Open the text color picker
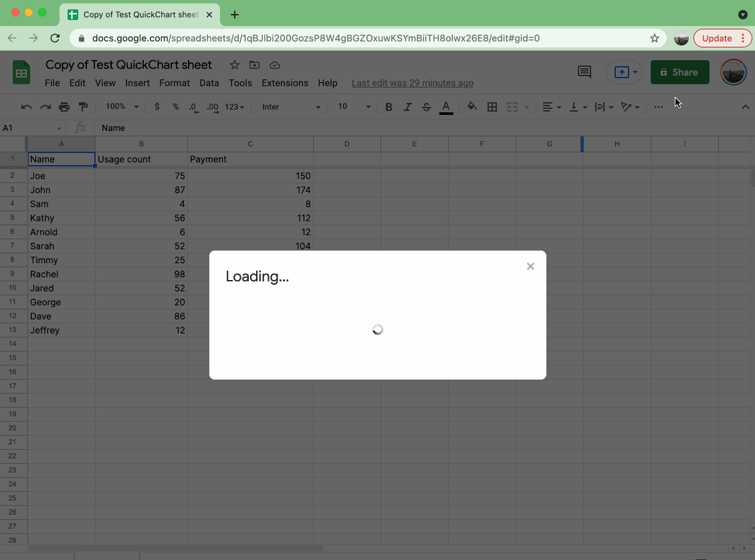This screenshot has width=755, height=560. click(446, 106)
